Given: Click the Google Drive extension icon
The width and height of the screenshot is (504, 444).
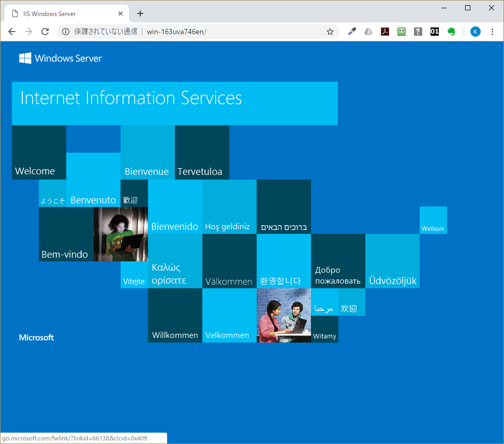Looking at the screenshot, I should pyautogui.click(x=368, y=32).
